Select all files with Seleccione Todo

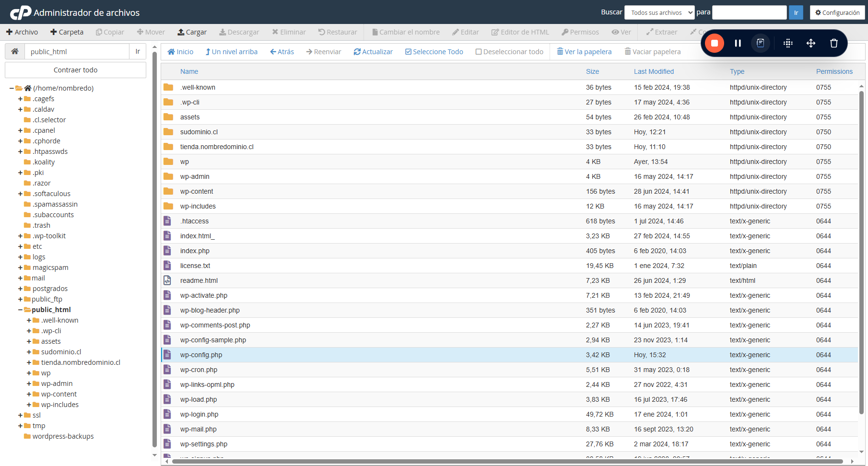point(434,52)
